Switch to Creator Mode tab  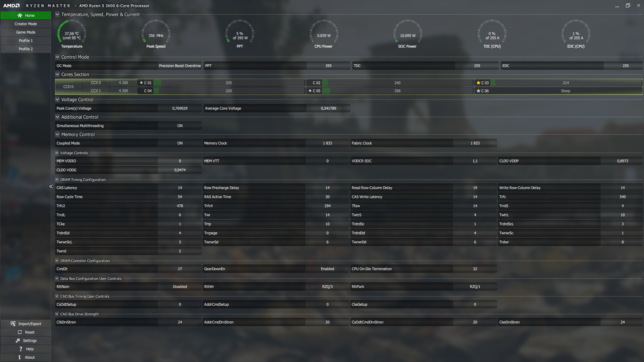click(25, 24)
